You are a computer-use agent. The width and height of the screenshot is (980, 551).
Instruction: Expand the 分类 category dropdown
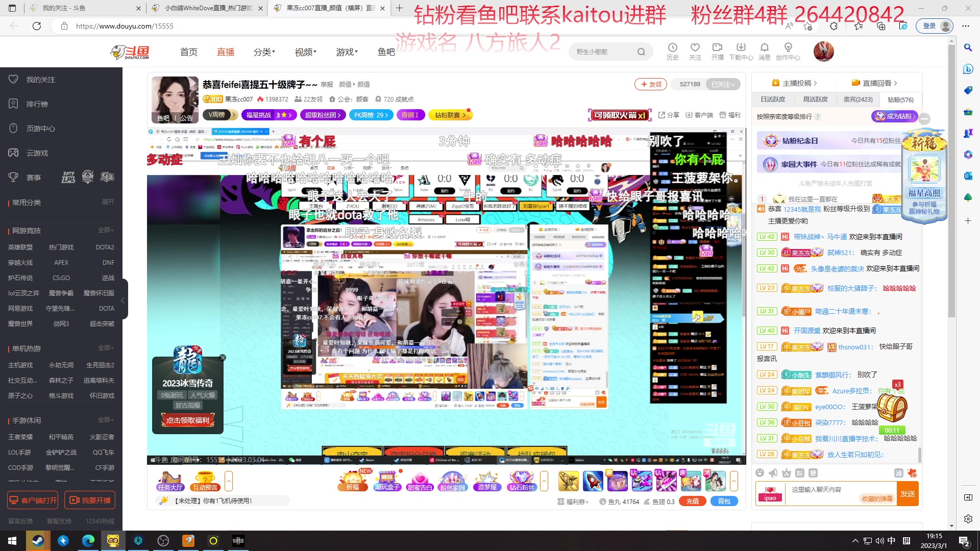coord(264,52)
